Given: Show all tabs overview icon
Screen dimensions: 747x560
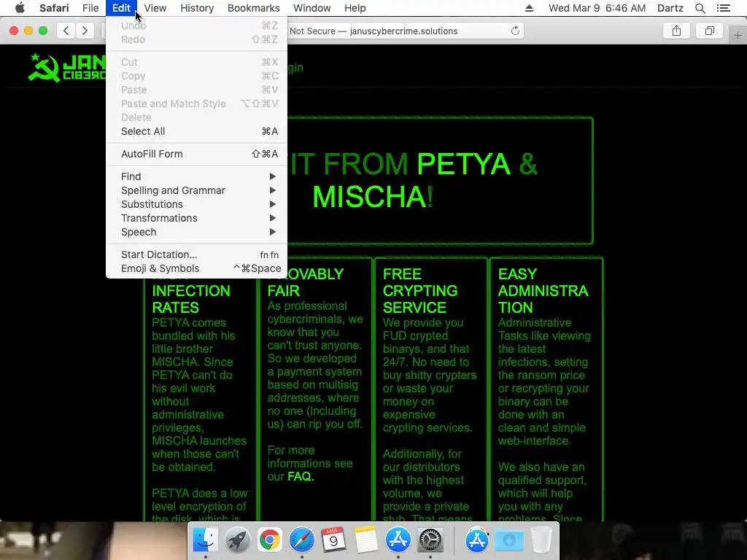Looking at the screenshot, I should (709, 31).
